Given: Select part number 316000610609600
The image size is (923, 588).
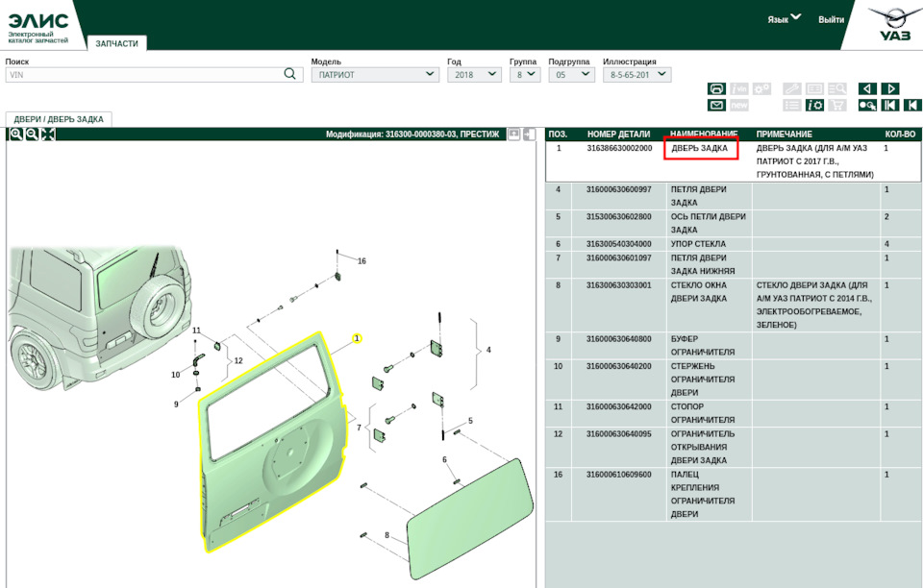Looking at the screenshot, I should click(x=619, y=475).
